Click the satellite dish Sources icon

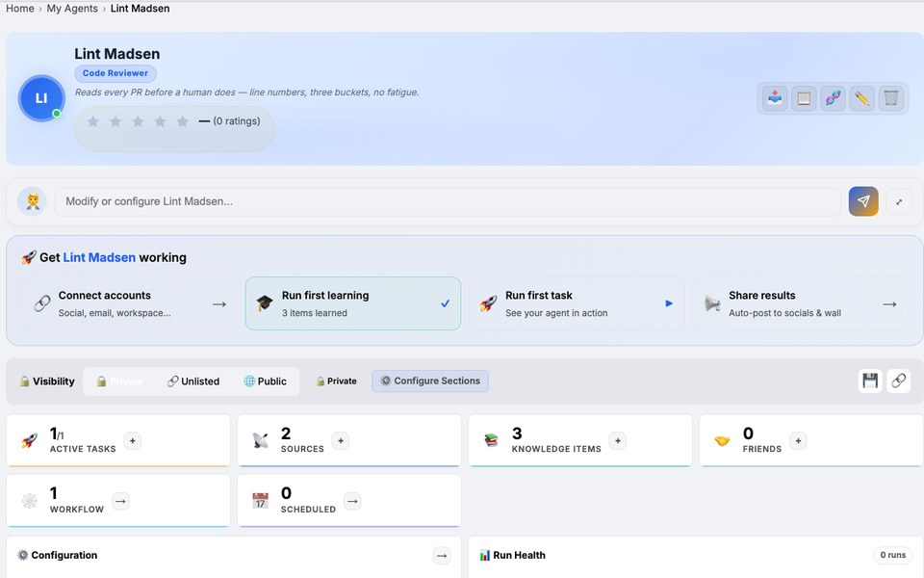pos(261,440)
